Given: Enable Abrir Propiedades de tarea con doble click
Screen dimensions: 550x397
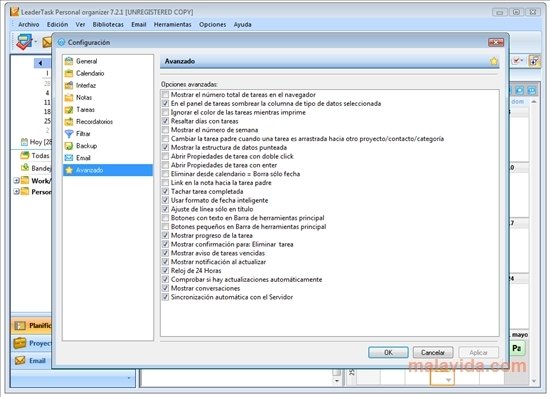Looking at the screenshot, I should tap(165, 156).
